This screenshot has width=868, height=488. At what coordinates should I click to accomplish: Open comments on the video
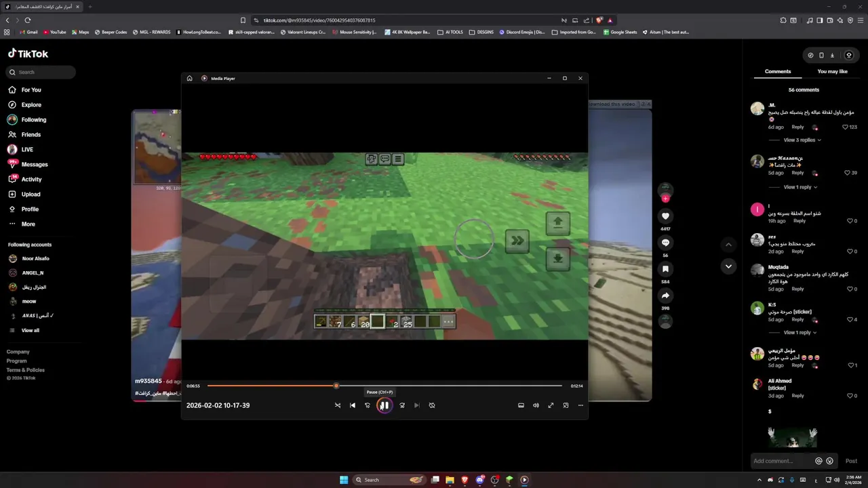665,243
